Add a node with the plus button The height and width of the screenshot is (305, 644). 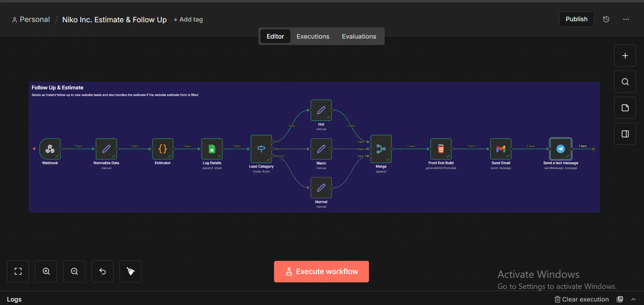point(625,56)
